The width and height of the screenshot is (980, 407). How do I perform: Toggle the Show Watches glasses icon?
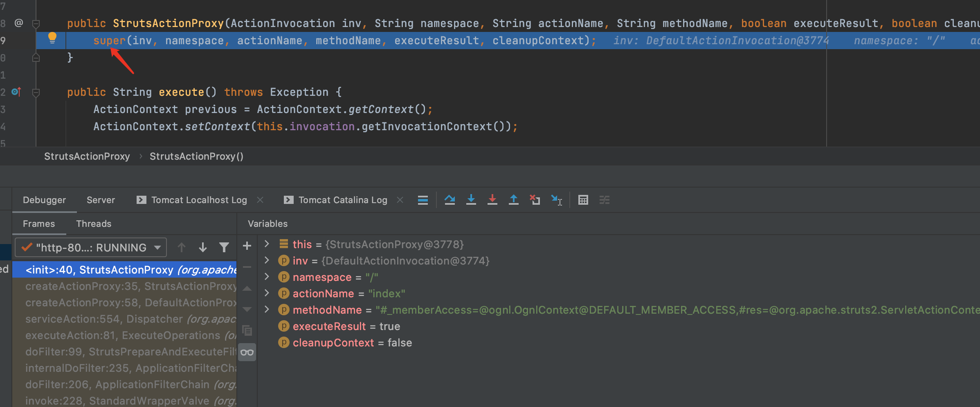click(x=247, y=352)
